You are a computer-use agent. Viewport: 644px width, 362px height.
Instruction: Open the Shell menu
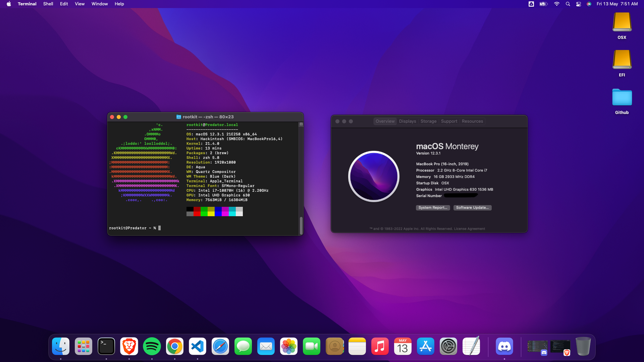(48, 4)
